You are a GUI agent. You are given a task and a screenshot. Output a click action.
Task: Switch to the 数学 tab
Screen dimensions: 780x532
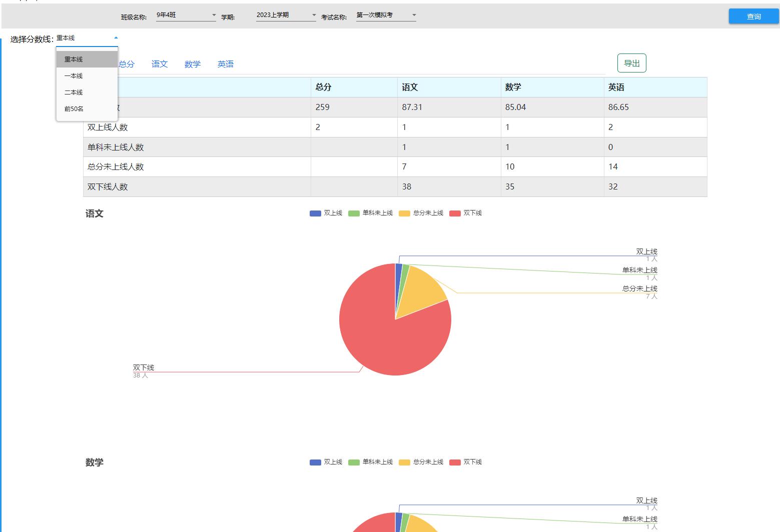pyautogui.click(x=193, y=64)
